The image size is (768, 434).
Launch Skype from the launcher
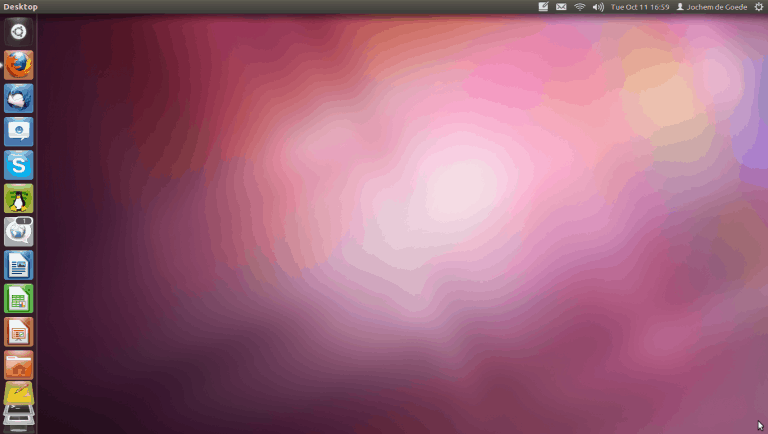tap(19, 165)
